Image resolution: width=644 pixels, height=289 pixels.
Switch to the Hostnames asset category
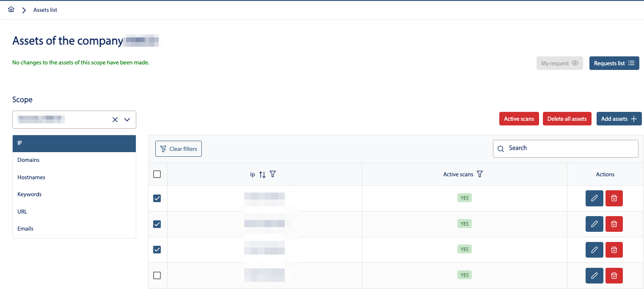click(x=31, y=178)
